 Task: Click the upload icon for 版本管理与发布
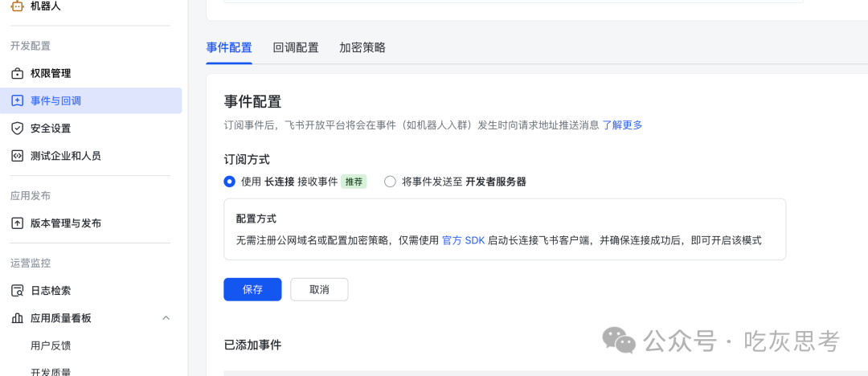point(18,223)
